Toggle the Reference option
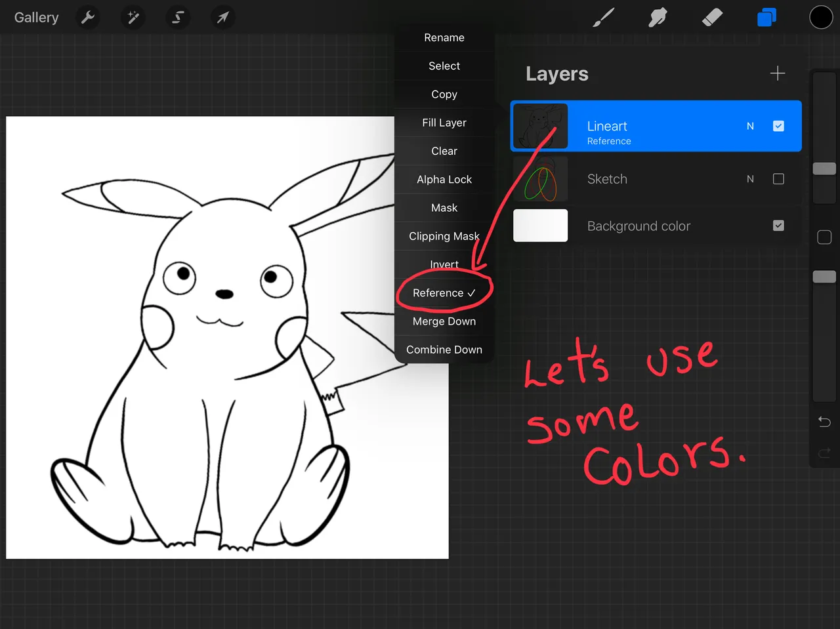This screenshot has width=840, height=629. tap(444, 293)
